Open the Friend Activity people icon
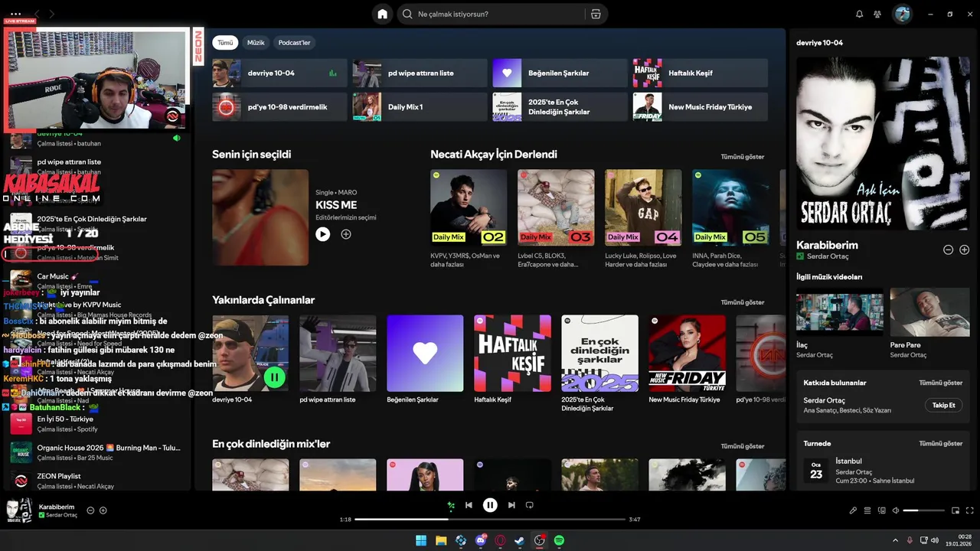The image size is (980, 551). click(x=877, y=14)
